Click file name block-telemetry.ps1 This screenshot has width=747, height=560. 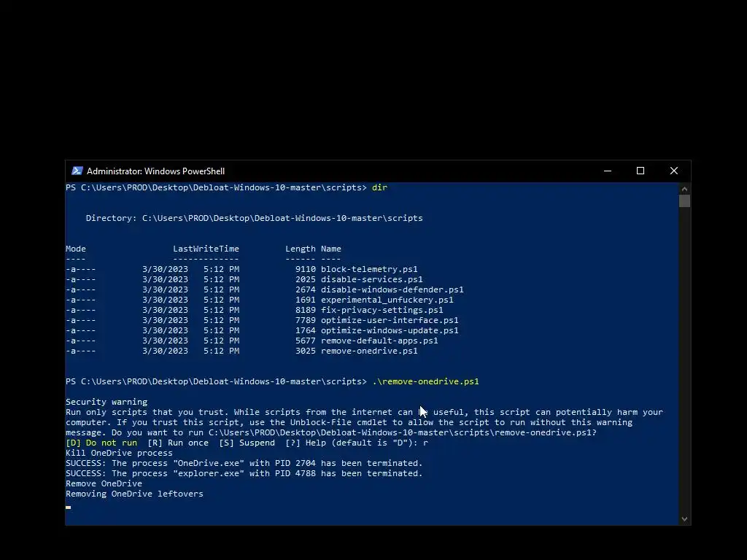coord(369,269)
